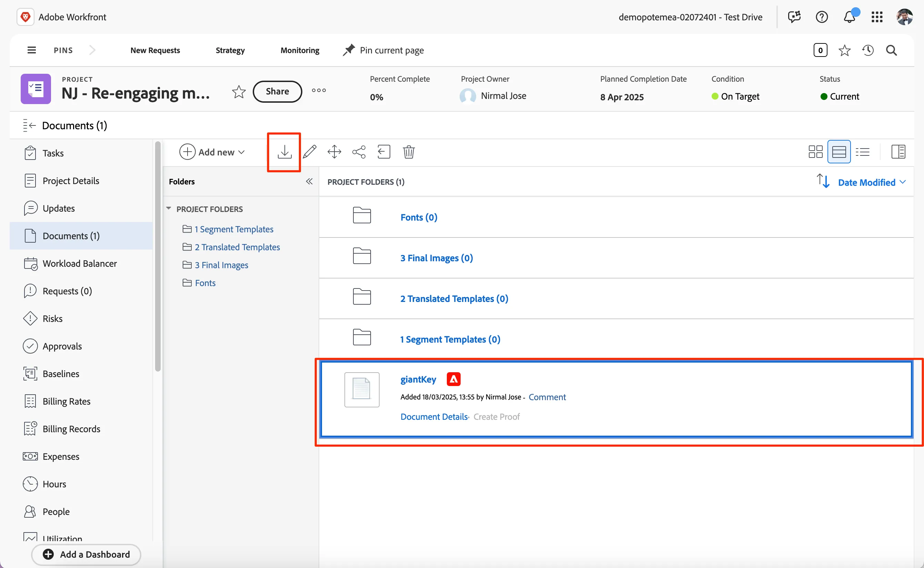Open the Monitoring pinned tab
The width and height of the screenshot is (924, 568).
[300, 50]
